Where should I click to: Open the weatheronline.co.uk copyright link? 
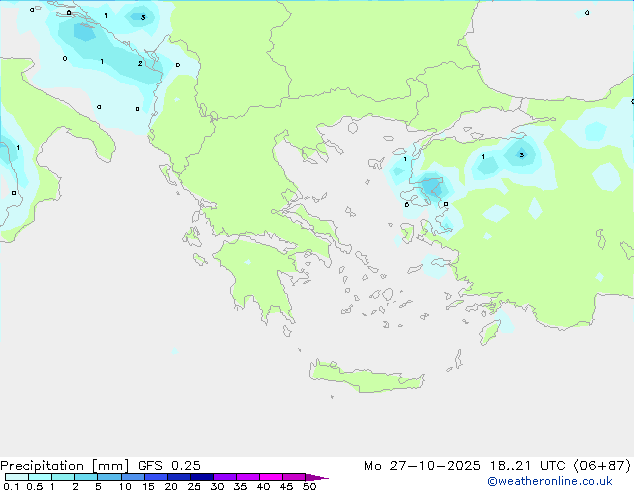click(550, 481)
